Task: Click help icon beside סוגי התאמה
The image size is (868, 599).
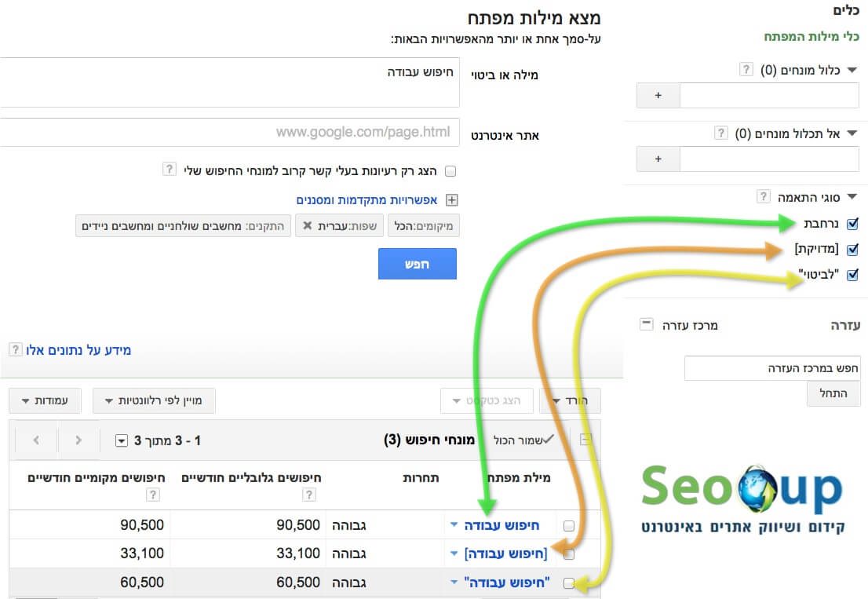Action: pos(762,196)
